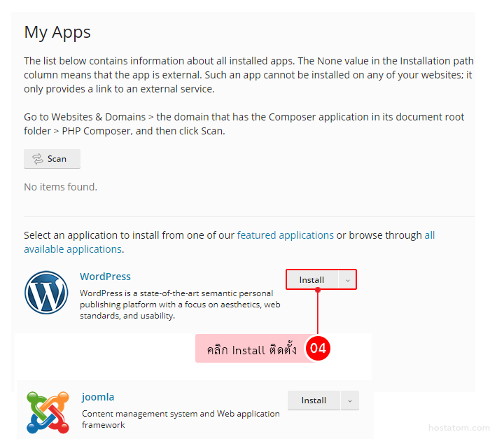Click the Joomla logo icon
This screenshot has height=439, width=504.
pyautogui.click(x=48, y=412)
